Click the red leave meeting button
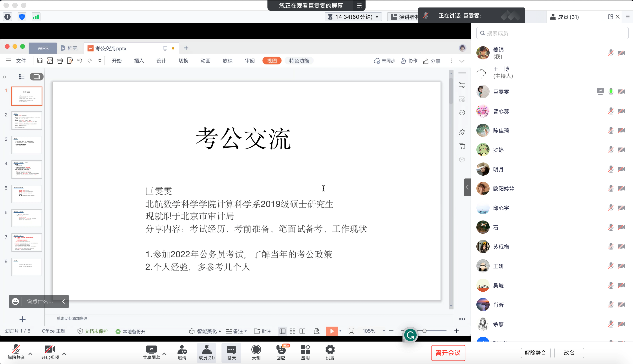This screenshot has height=364, width=633. click(x=448, y=353)
